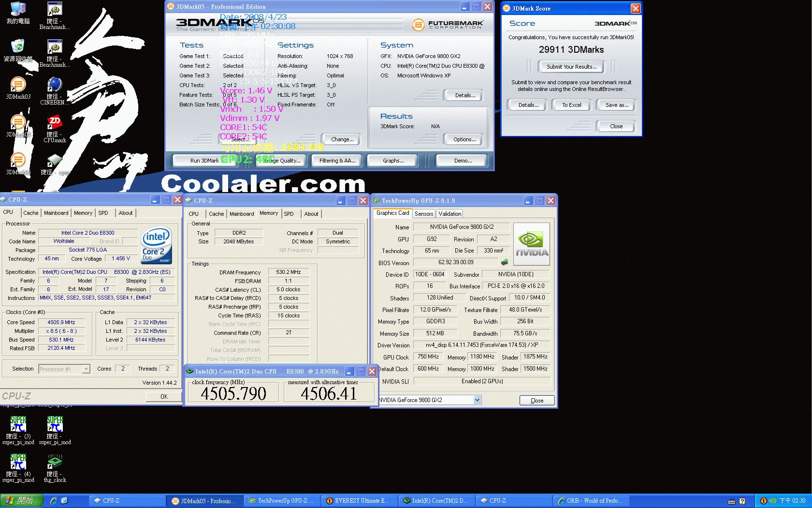Open Cache tab in processor CPU-Z window

(30, 213)
